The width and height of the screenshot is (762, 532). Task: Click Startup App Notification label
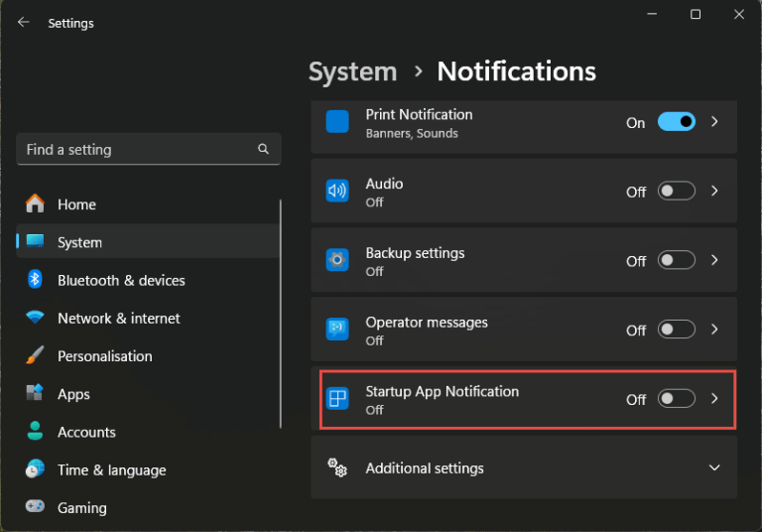coord(443,391)
